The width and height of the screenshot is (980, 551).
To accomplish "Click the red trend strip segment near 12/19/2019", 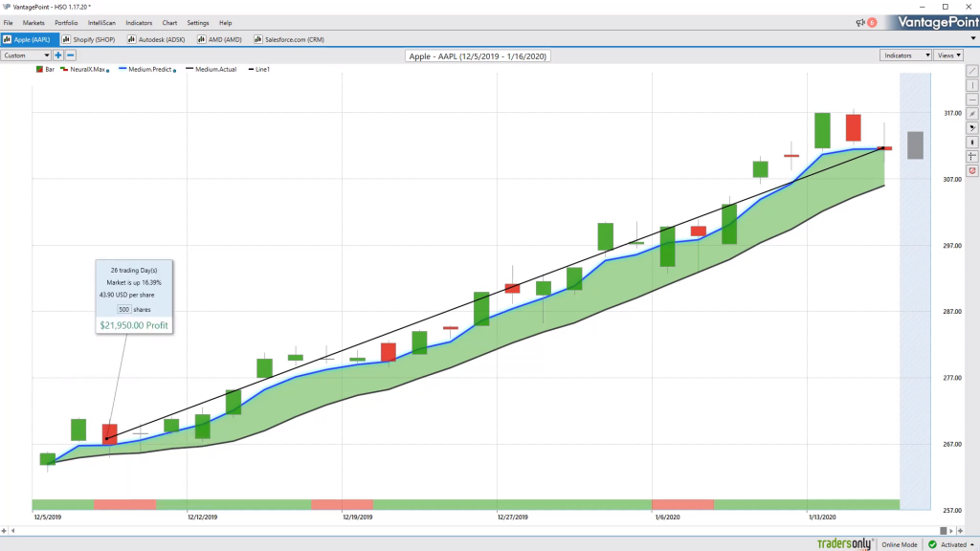I will [x=342, y=505].
